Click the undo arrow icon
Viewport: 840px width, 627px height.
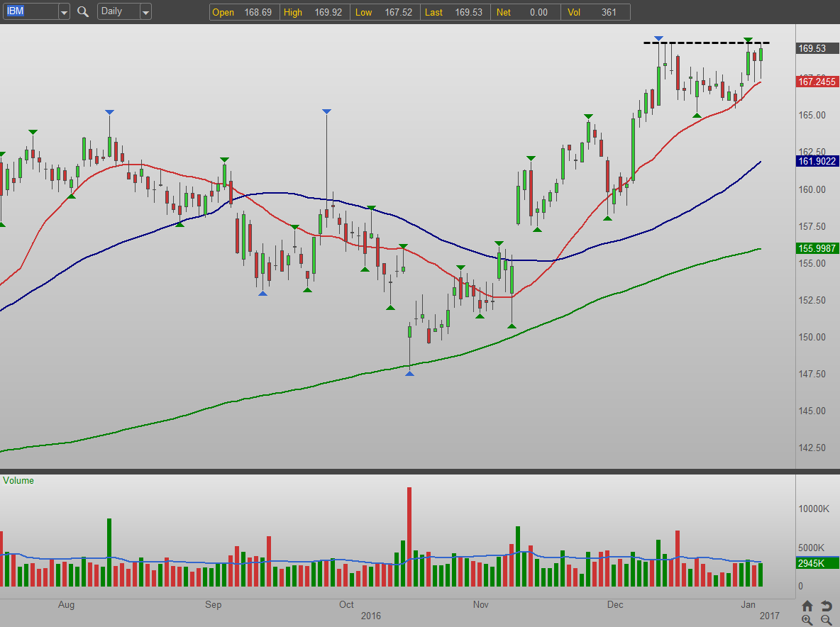827,606
